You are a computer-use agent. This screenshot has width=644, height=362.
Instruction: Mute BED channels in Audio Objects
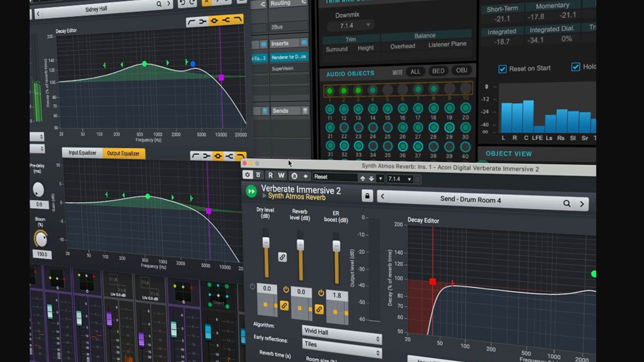click(x=438, y=71)
